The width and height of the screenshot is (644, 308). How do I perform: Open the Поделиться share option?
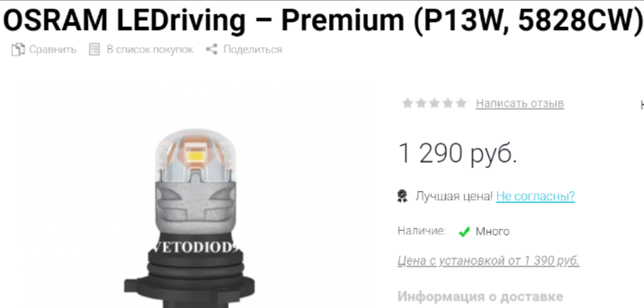[252, 50]
